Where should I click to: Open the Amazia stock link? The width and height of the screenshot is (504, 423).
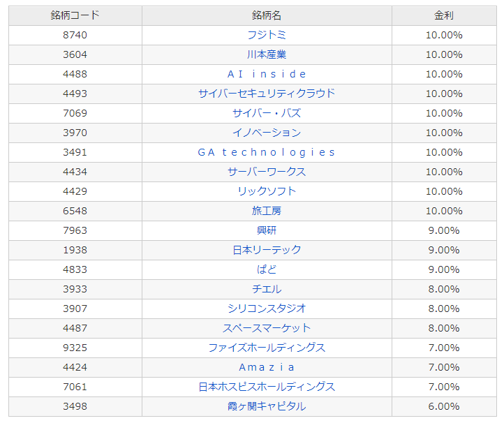[267, 367]
